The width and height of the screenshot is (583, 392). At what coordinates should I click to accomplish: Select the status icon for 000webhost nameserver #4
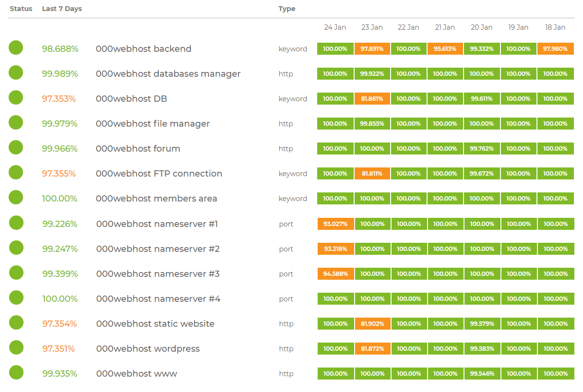16,298
